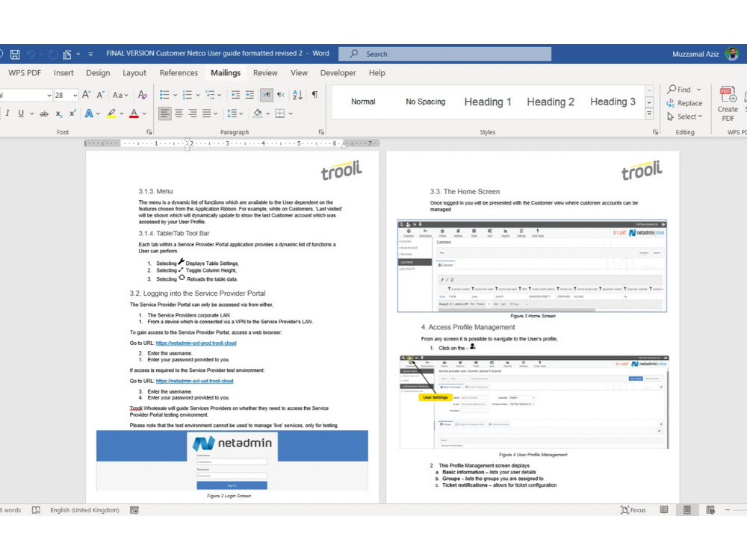This screenshot has height=560, width=747.
Task: Click the Redo arrow in the title bar
Action: click(x=53, y=55)
